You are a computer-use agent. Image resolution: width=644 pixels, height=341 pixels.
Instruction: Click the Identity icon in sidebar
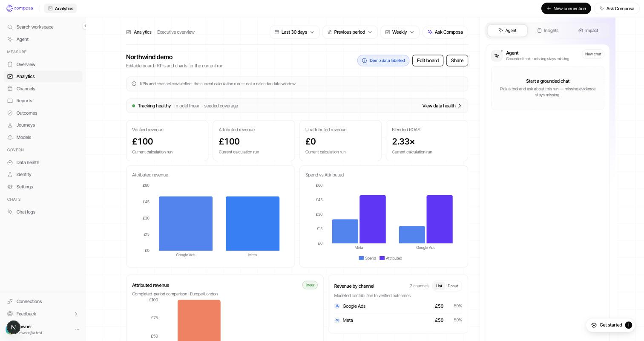(10, 174)
